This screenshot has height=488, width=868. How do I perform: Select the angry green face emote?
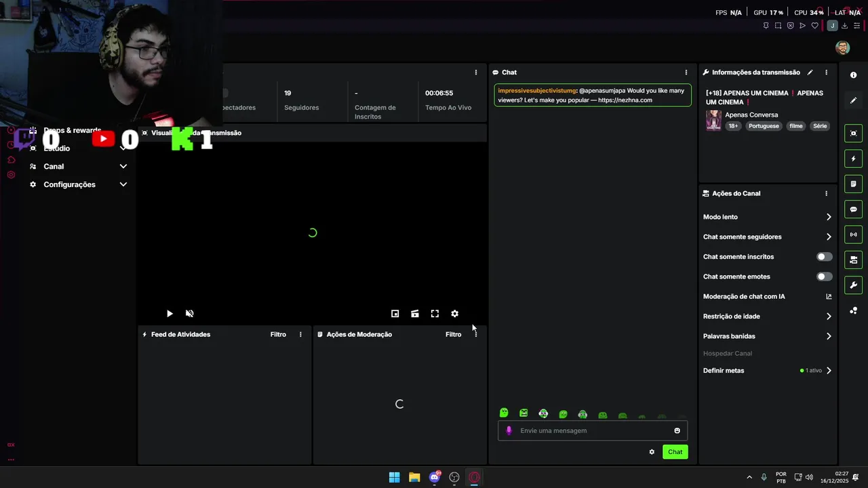pyautogui.click(x=524, y=413)
